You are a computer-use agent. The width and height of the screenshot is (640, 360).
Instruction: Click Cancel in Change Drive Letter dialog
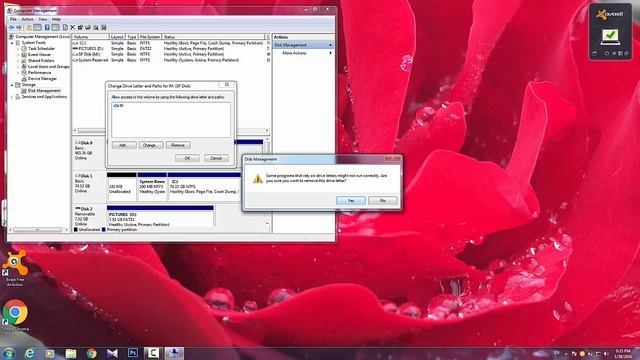216,158
